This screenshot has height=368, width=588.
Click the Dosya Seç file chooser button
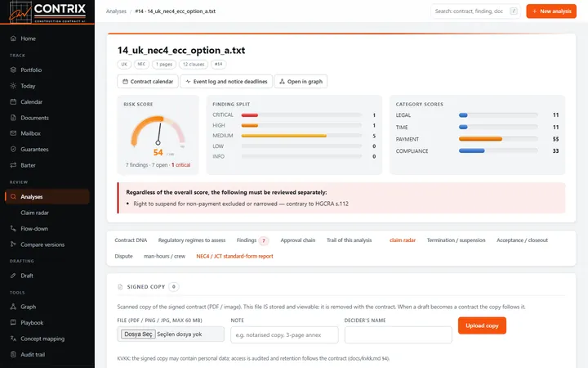point(138,334)
